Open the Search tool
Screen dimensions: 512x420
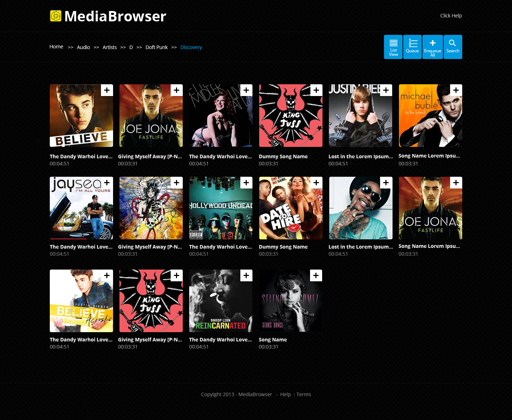pyautogui.click(x=453, y=47)
